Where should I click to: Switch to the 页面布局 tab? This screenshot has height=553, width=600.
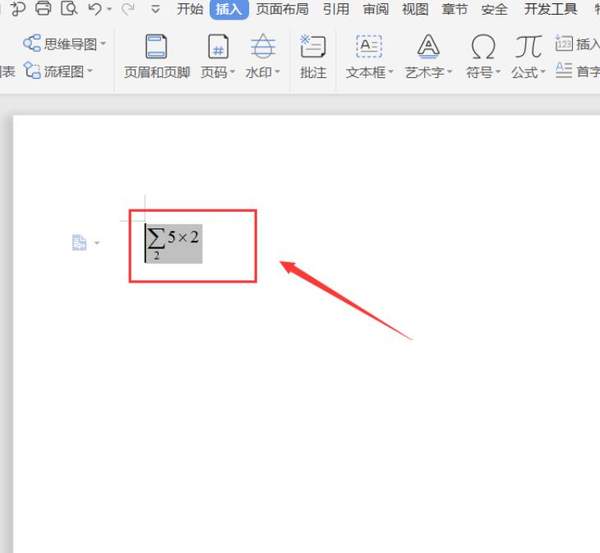[x=282, y=8]
